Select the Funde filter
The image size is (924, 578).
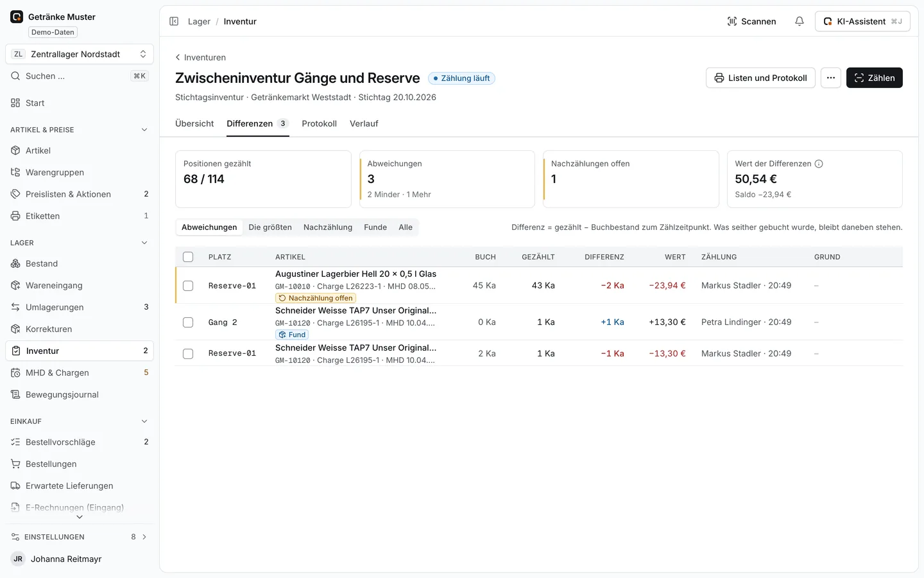pyautogui.click(x=375, y=227)
